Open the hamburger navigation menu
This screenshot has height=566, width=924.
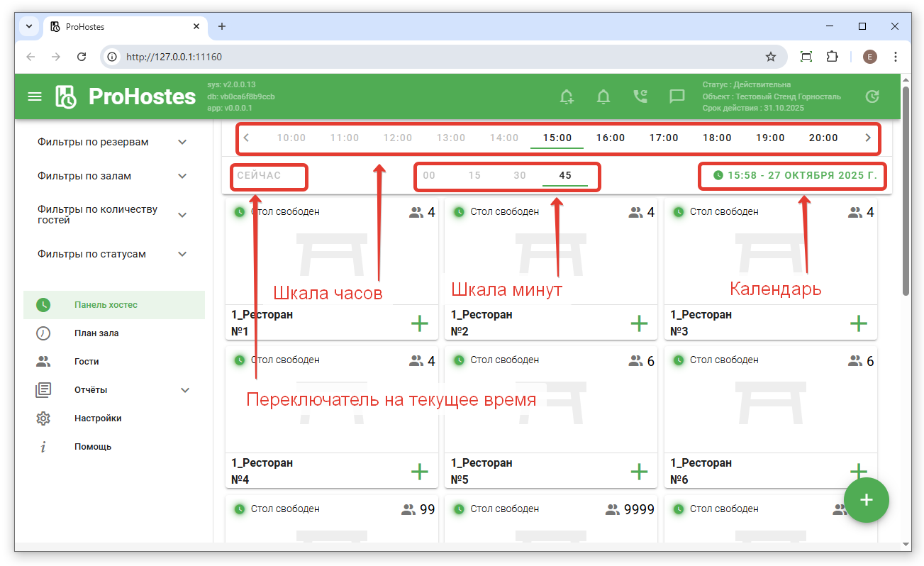(x=35, y=96)
